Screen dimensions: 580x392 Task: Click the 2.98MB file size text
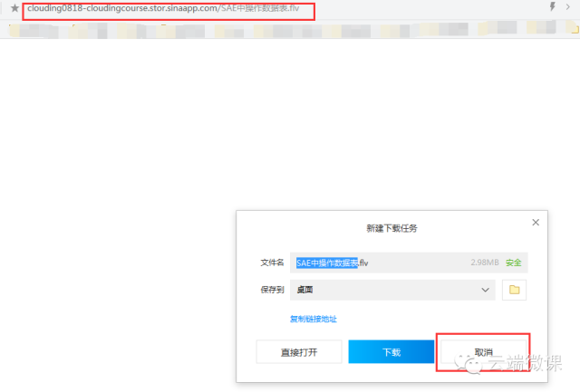pos(485,263)
